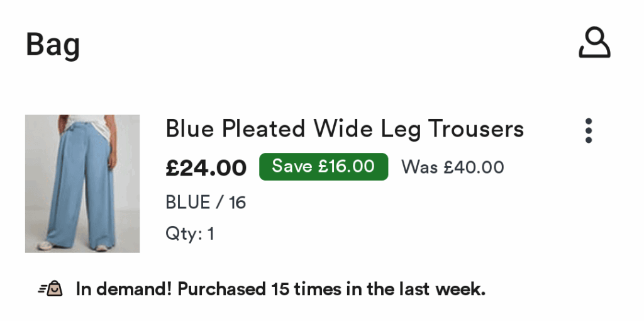Open the account profile icon
644x321 pixels.
click(594, 42)
